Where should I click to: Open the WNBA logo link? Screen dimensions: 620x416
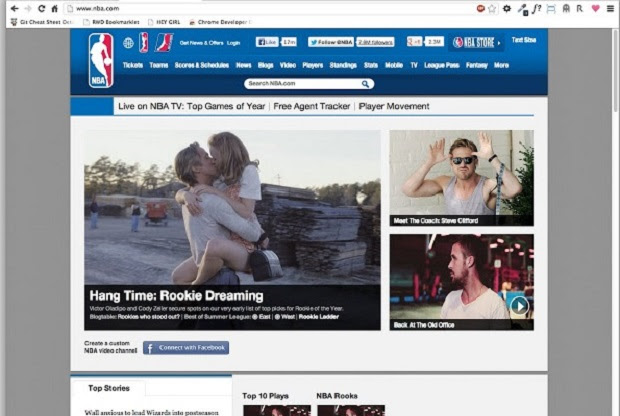pos(144,42)
